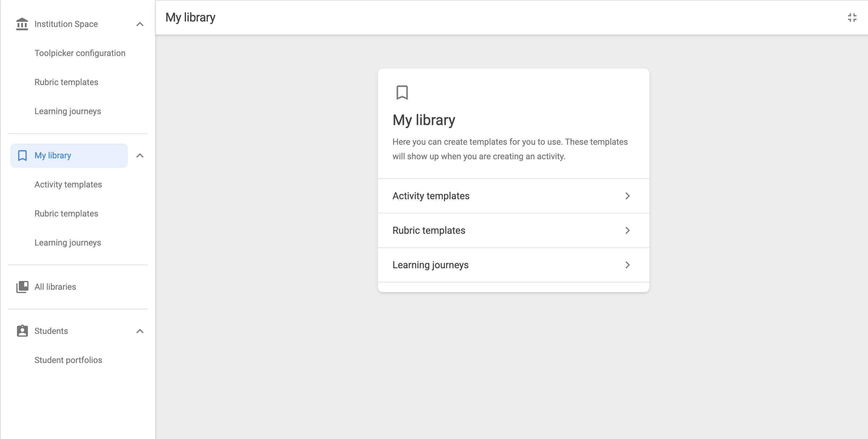Click the Institution Space building icon

(22, 24)
